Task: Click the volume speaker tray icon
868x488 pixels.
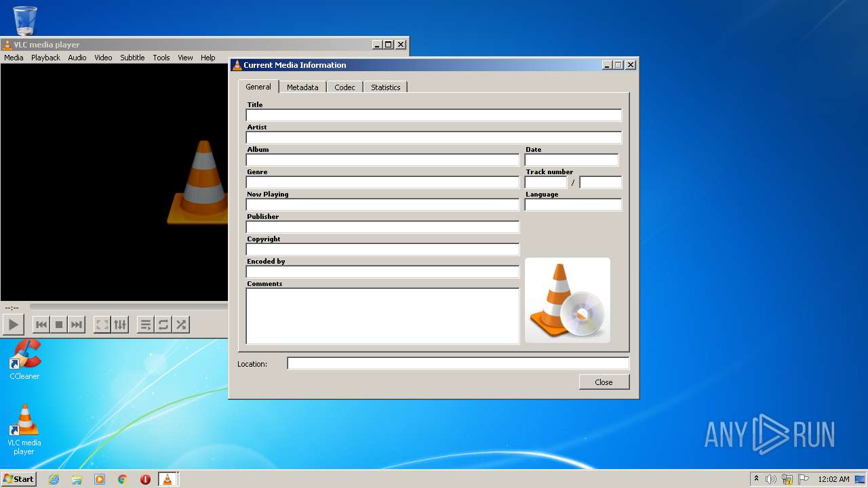Action: pyautogui.click(x=771, y=479)
